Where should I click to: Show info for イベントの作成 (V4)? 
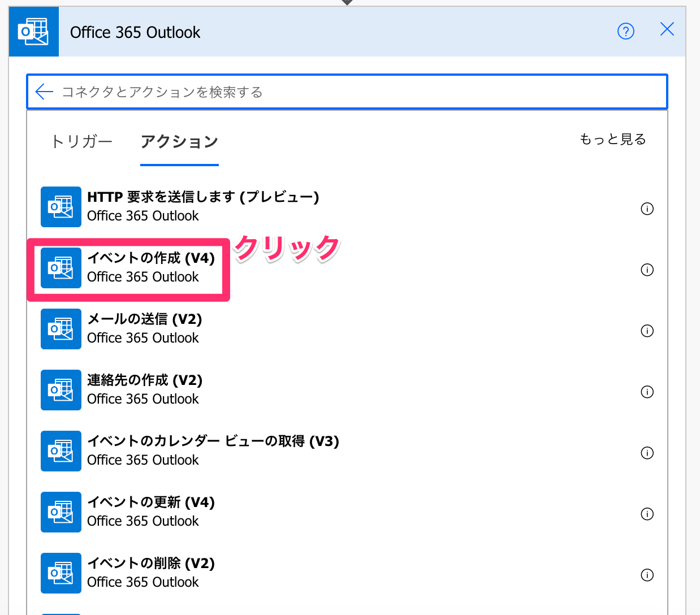(647, 270)
